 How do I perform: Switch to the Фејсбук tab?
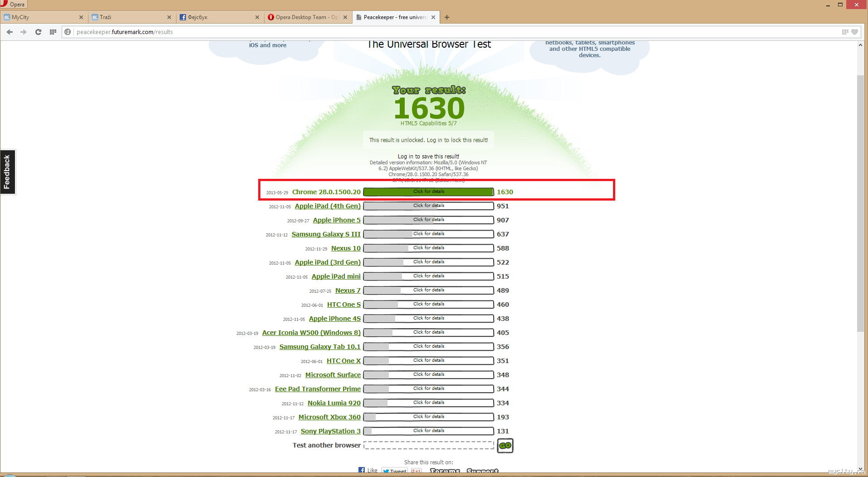click(220, 17)
